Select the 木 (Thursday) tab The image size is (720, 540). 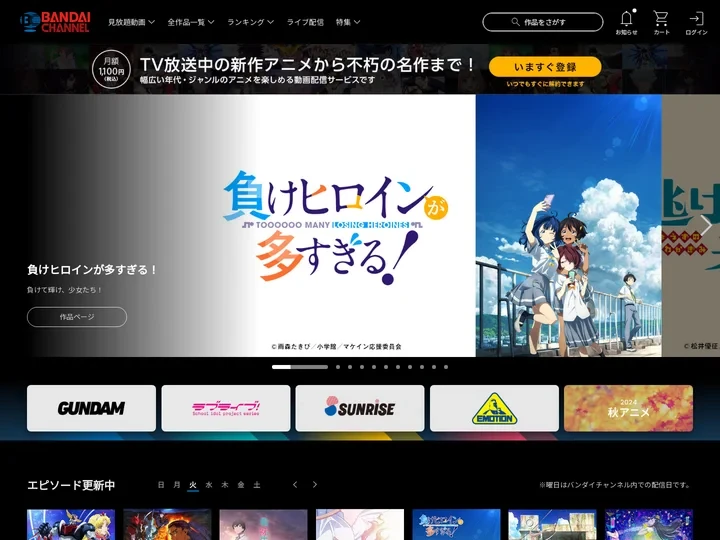225,485
